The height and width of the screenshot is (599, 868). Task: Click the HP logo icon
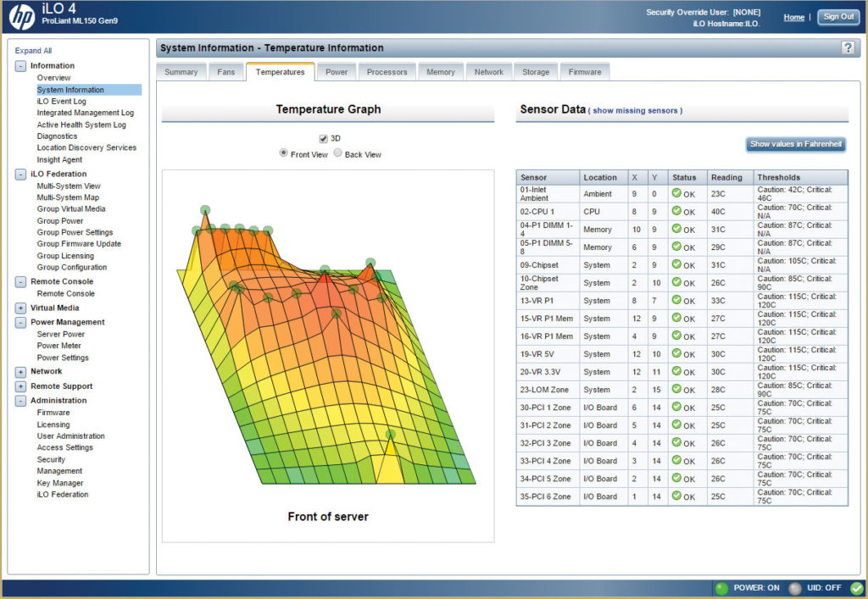(x=21, y=16)
